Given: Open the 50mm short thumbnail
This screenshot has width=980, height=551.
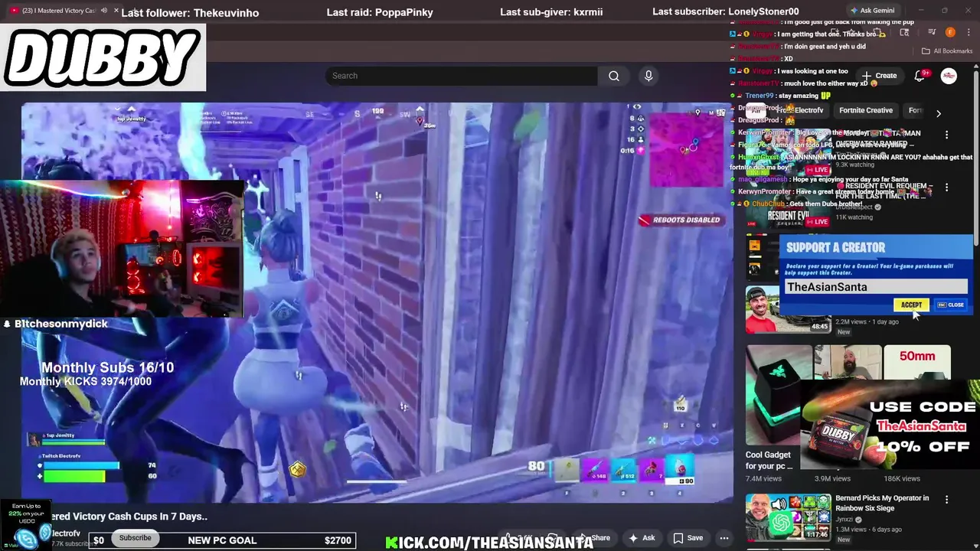Looking at the screenshot, I should click(x=917, y=364).
